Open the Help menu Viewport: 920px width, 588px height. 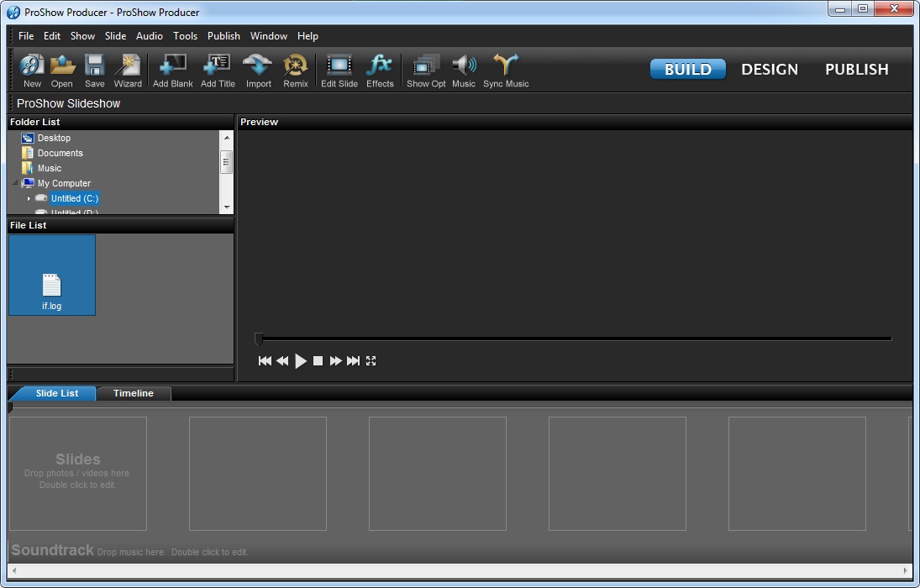pyautogui.click(x=308, y=36)
